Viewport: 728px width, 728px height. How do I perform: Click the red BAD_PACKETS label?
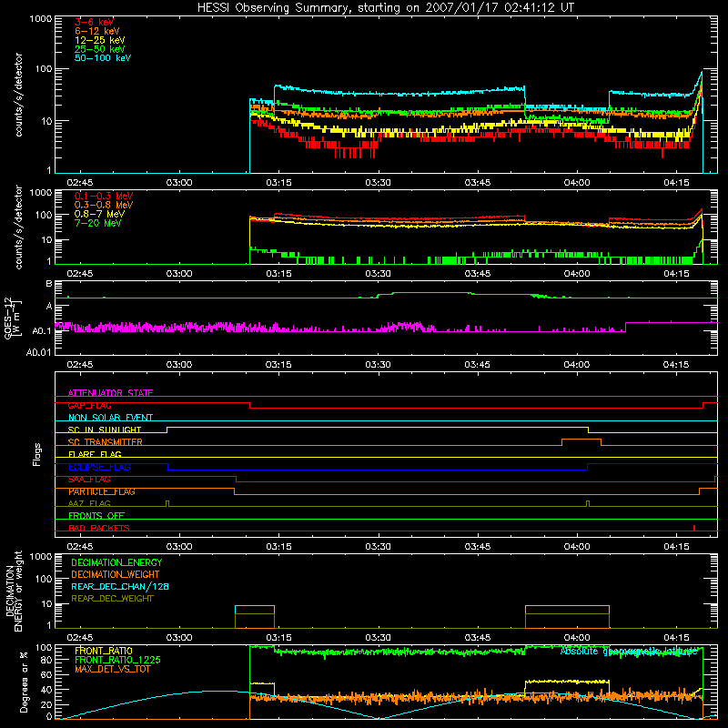coord(99,528)
